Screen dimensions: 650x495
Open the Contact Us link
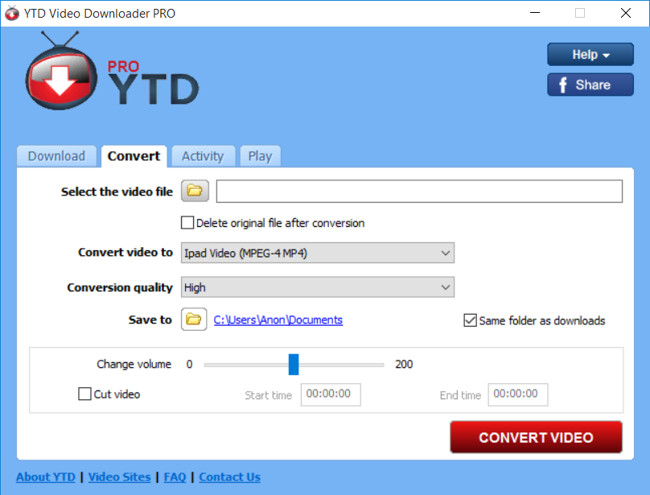pyautogui.click(x=230, y=477)
